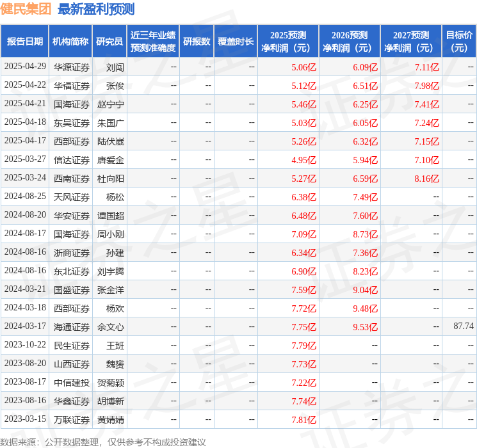Select the 报告日期 column header

(x=25, y=42)
